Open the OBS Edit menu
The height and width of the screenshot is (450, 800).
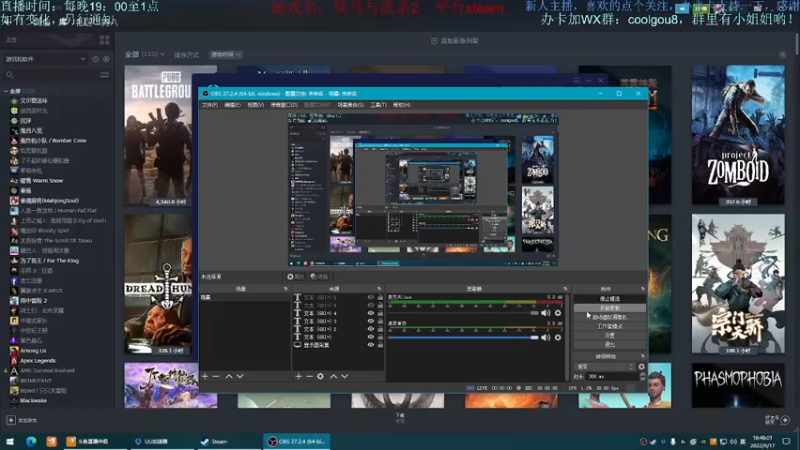[x=232, y=105]
